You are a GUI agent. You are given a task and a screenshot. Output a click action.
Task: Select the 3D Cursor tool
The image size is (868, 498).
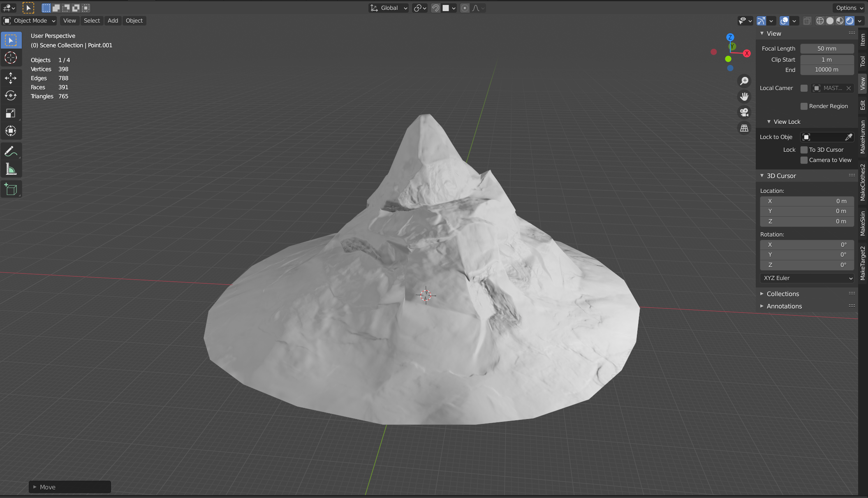coord(11,58)
